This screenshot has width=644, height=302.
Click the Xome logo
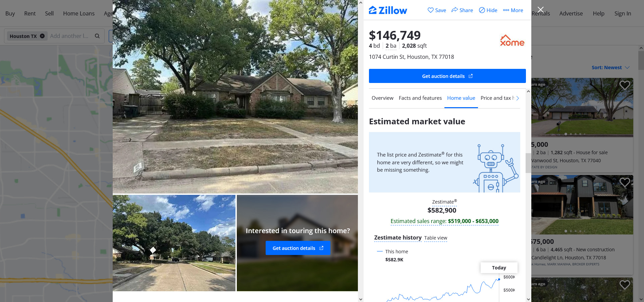pos(512,41)
